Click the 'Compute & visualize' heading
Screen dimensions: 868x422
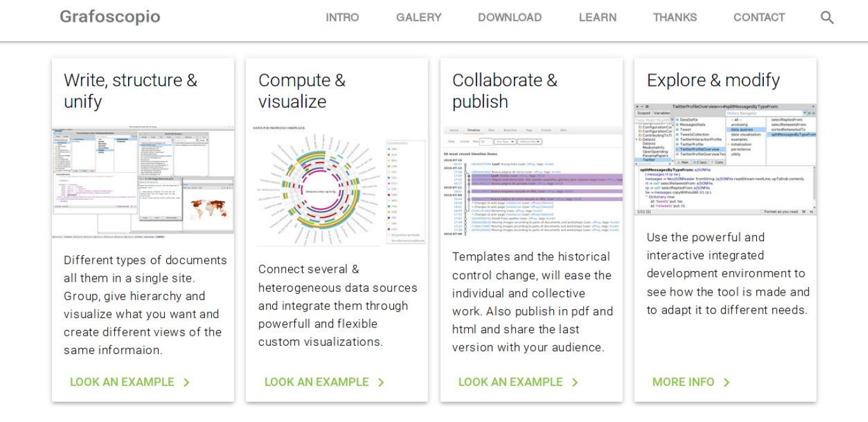click(302, 91)
